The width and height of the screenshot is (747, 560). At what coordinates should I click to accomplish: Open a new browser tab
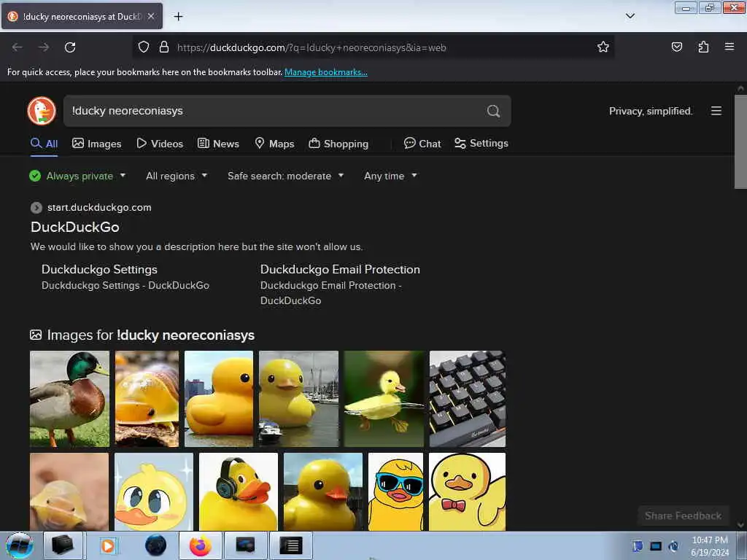[x=178, y=17]
